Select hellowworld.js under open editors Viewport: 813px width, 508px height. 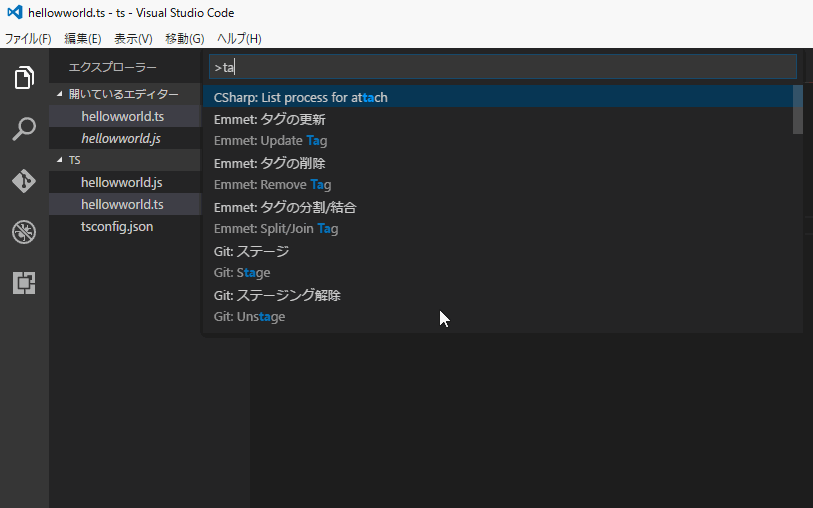click(125, 138)
